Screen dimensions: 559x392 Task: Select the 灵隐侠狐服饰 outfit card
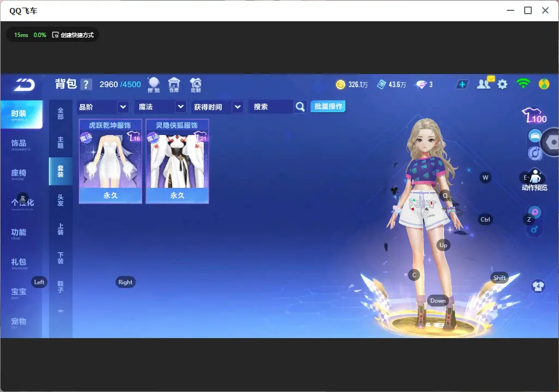click(177, 162)
